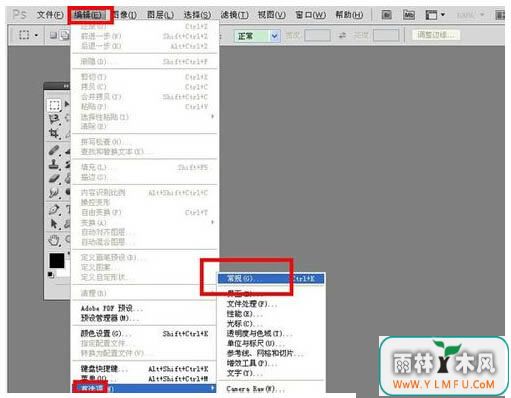Open the 编辑(E) menu
The image size is (511, 398).
(89, 15)
